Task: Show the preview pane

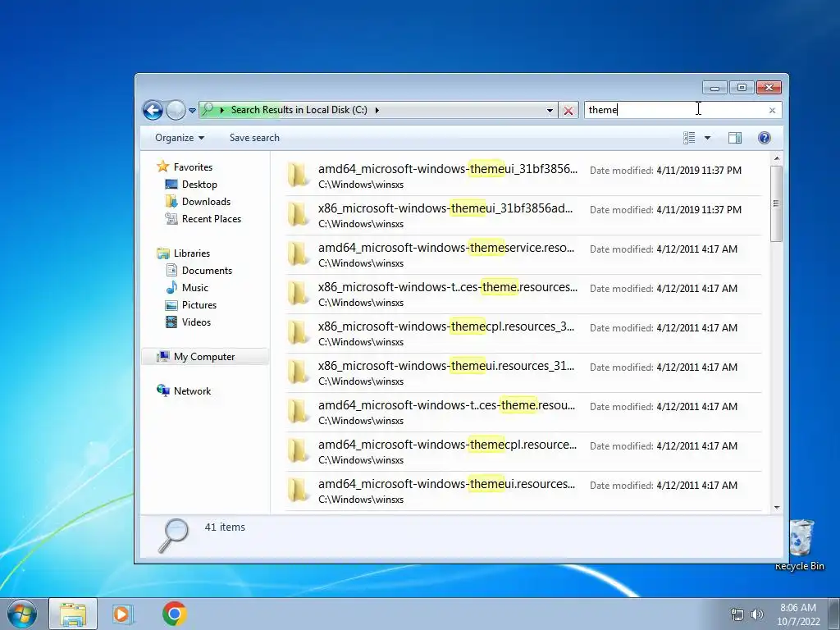Action: 735,138
